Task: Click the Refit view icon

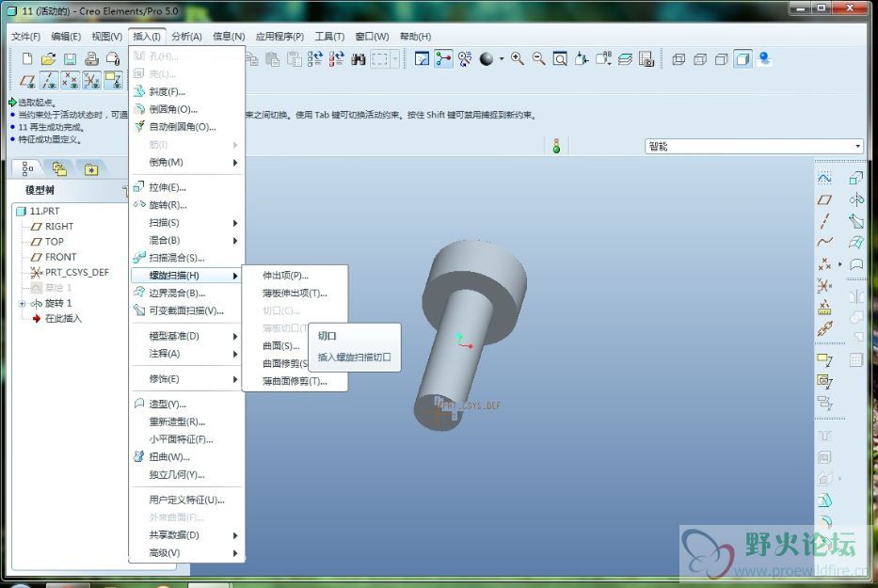Action: 560,58
